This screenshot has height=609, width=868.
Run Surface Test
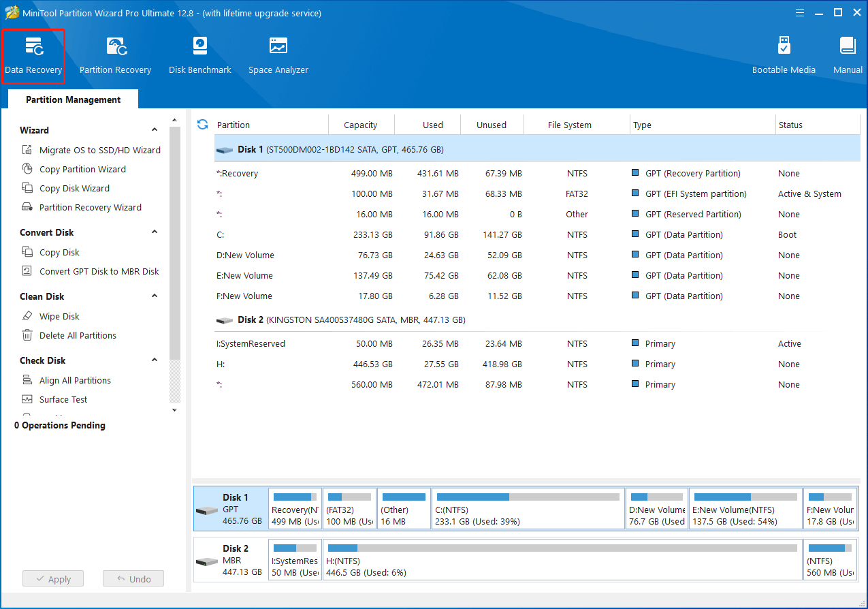click(54, 399)
